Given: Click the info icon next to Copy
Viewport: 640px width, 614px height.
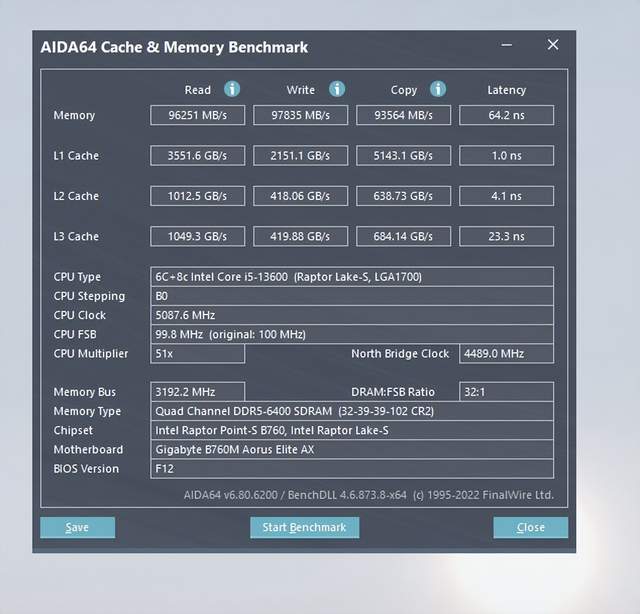Looking at the screenshot, I should tap(438, 89).
